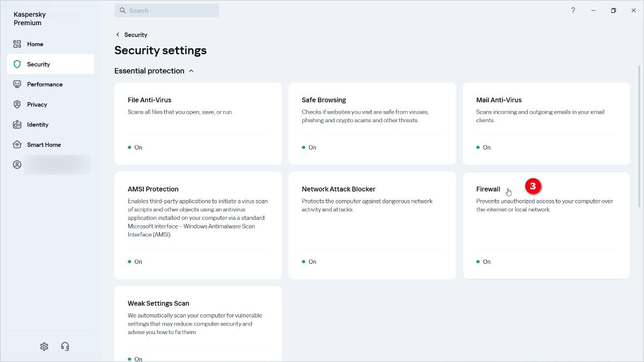Click the Privacy sidebar icon

click(17, 105)
